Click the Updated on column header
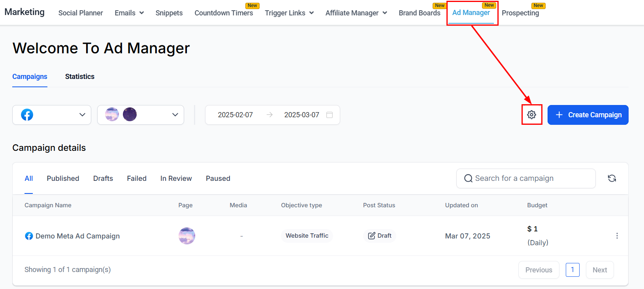 pyautogui.click(x=461, y=205)
